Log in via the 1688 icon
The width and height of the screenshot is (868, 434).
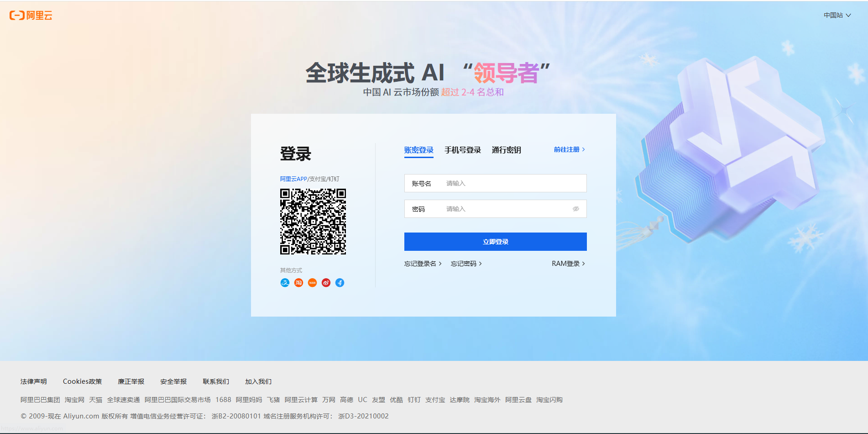tap(312, 282)
